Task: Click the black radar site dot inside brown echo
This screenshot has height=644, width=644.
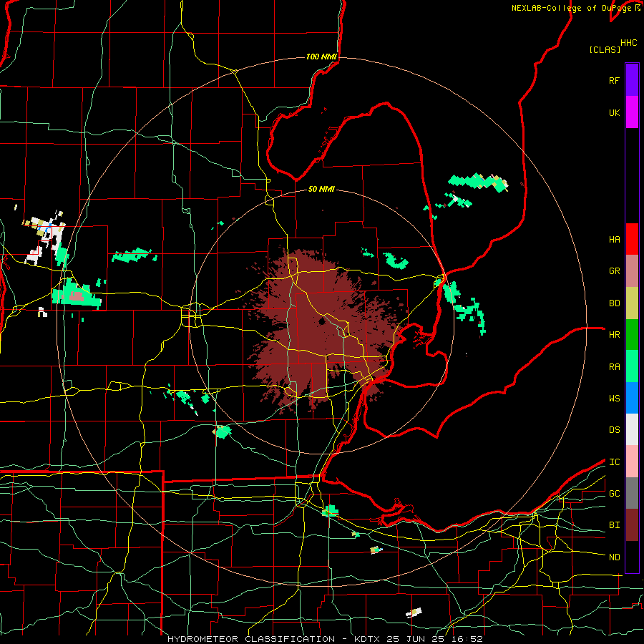Action: 321,321
